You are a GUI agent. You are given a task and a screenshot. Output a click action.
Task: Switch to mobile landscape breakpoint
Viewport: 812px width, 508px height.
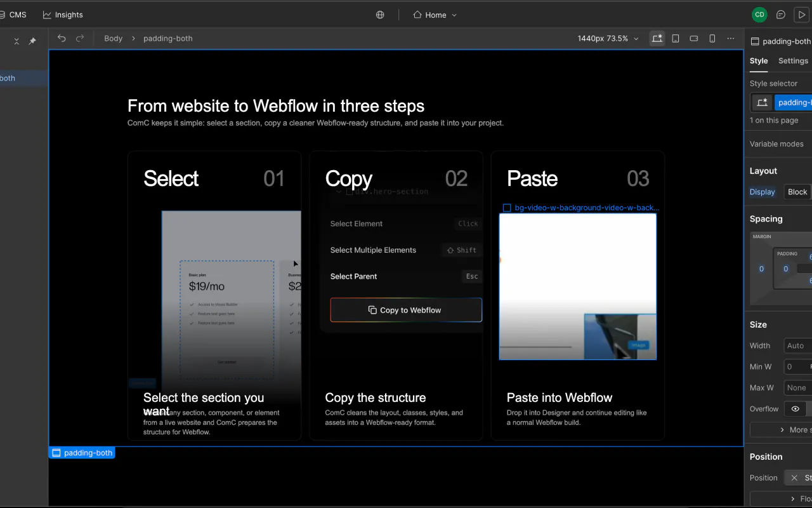tap(694, 38)
